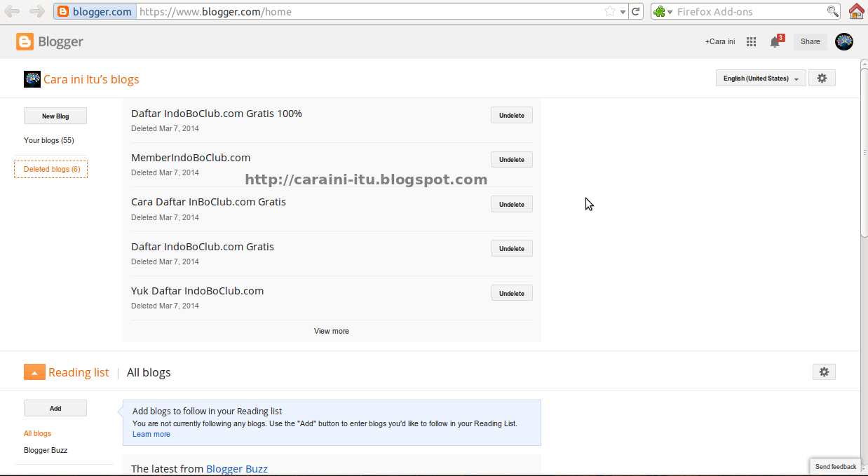Open the Firefox home page icon

click(x=856, y=11)
